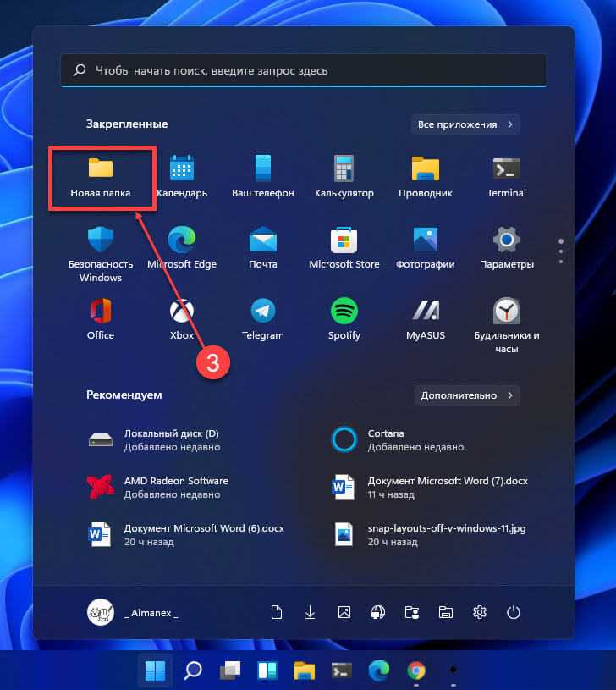616x690 pixels.
Task: Open Microsoft Store
Action: 344,249
